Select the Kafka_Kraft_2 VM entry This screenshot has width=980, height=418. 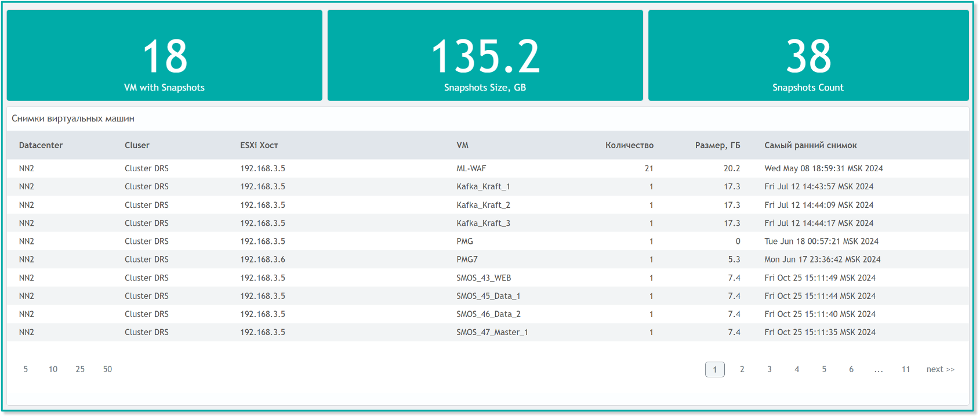pos(483,205)
